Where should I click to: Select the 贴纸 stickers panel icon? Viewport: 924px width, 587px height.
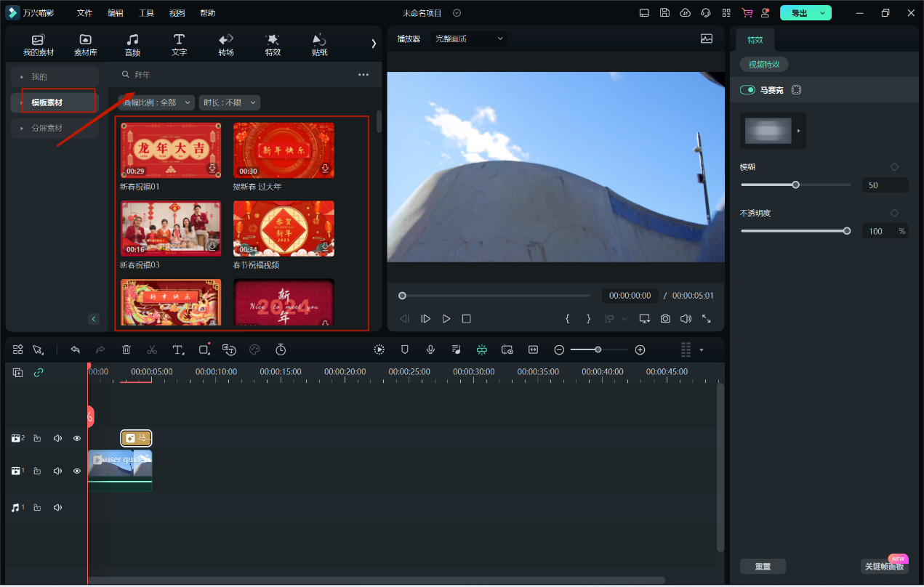click(x=318, y=44)
